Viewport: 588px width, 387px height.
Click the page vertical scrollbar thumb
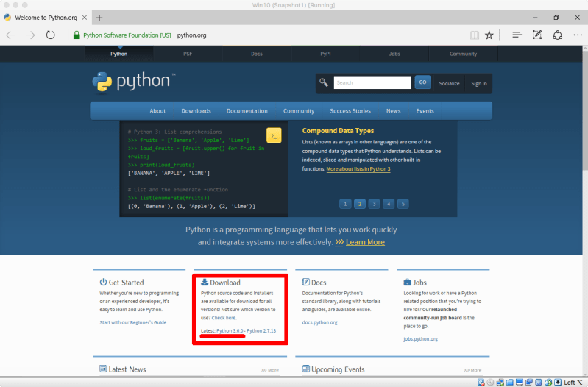coord(585,110)
